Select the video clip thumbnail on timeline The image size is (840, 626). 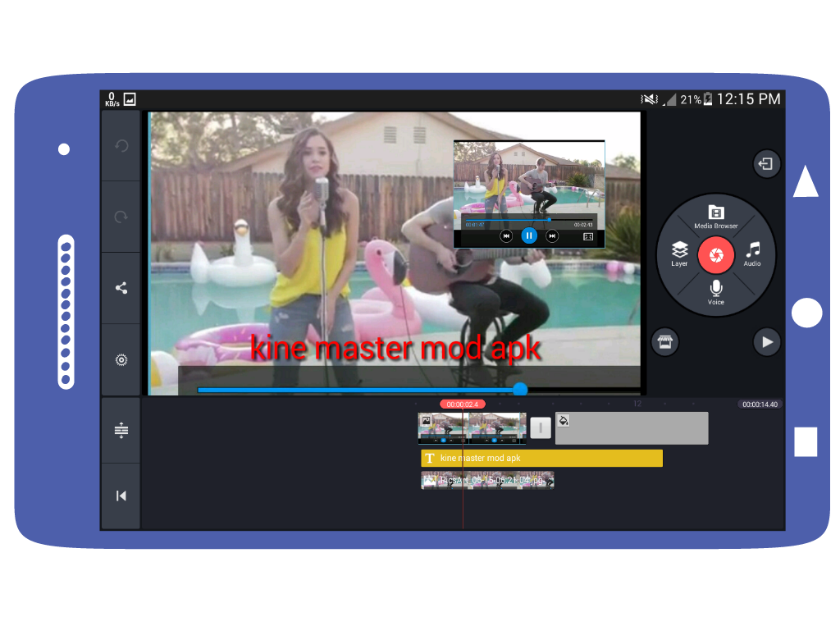coord(472,428)
